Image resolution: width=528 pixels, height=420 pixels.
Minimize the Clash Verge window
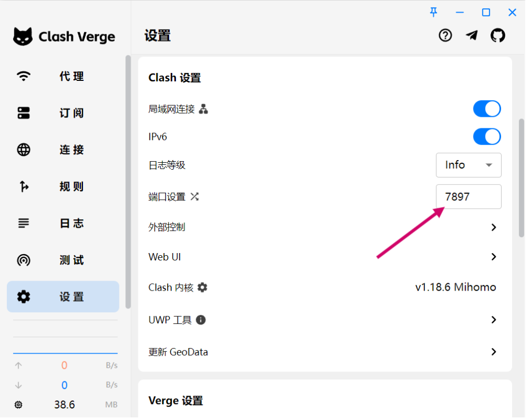pos(460,13)
